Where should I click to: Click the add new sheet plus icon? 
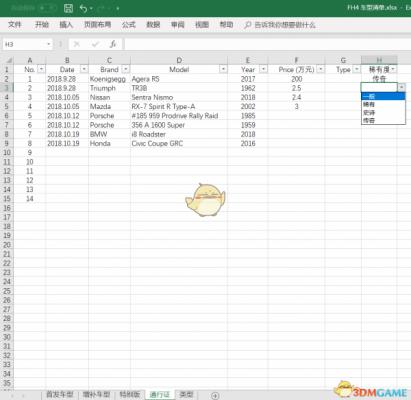point(215,396)
